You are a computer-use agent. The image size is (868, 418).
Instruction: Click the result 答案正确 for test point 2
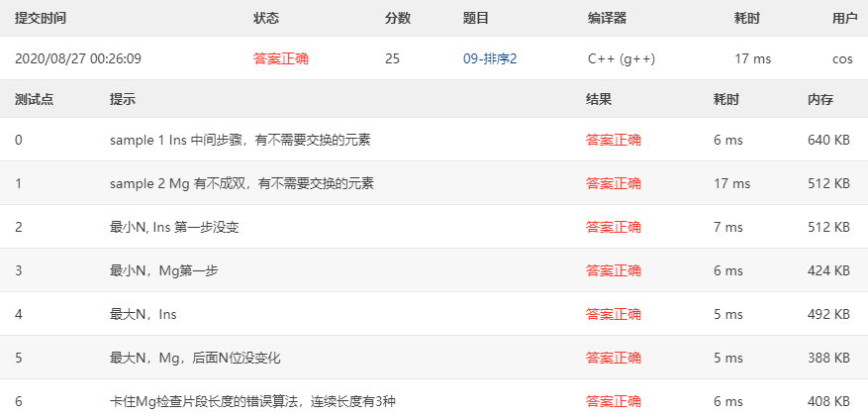click(x=614, y=227)
